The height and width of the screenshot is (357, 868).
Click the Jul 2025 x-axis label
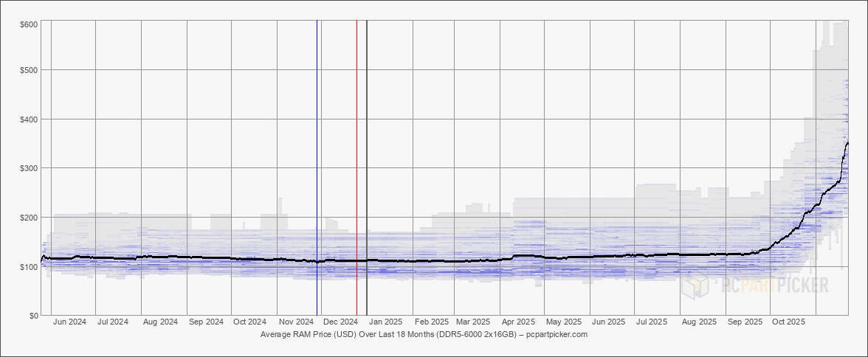point(652,322)
